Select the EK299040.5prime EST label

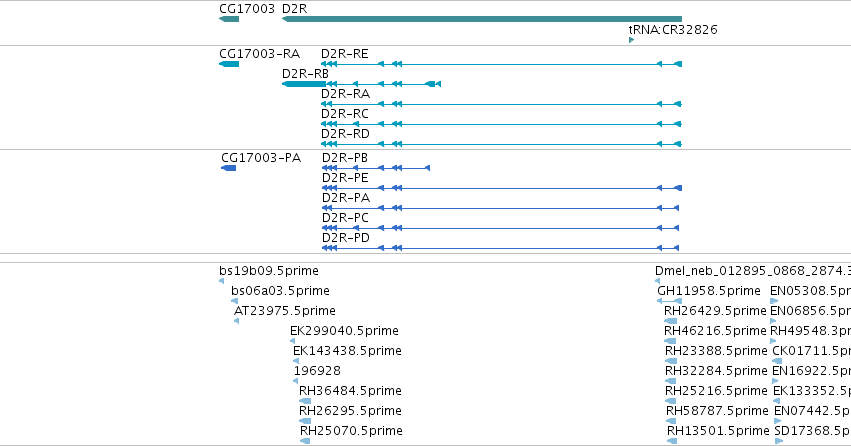344,331
